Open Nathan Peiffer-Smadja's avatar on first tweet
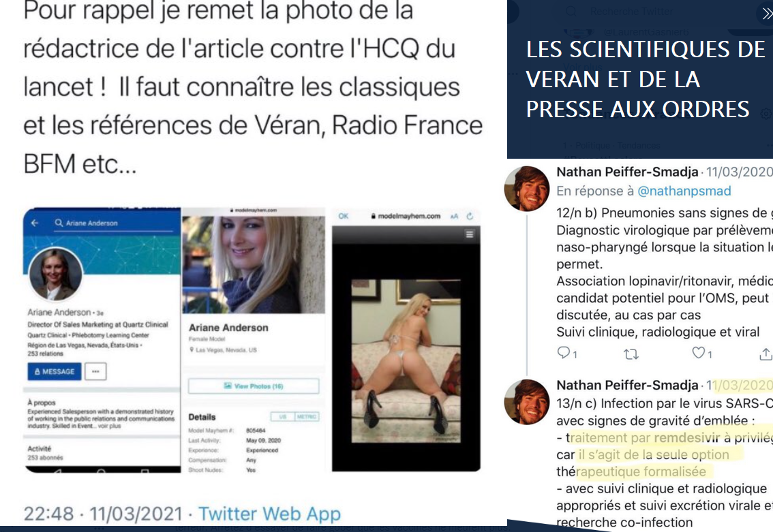The image size is (773, 532). tap(527, 189)
